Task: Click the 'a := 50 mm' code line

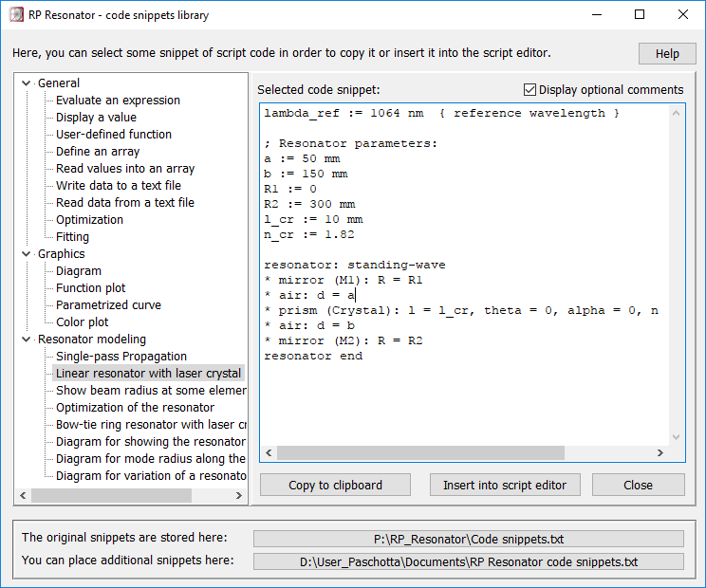Action: [302, 158]
